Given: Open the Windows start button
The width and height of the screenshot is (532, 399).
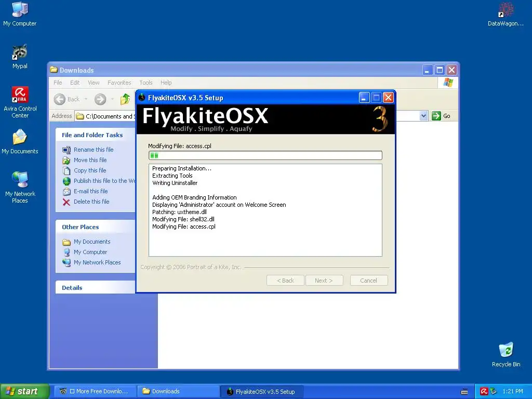Looking at the screenshot, I should 24,391.
